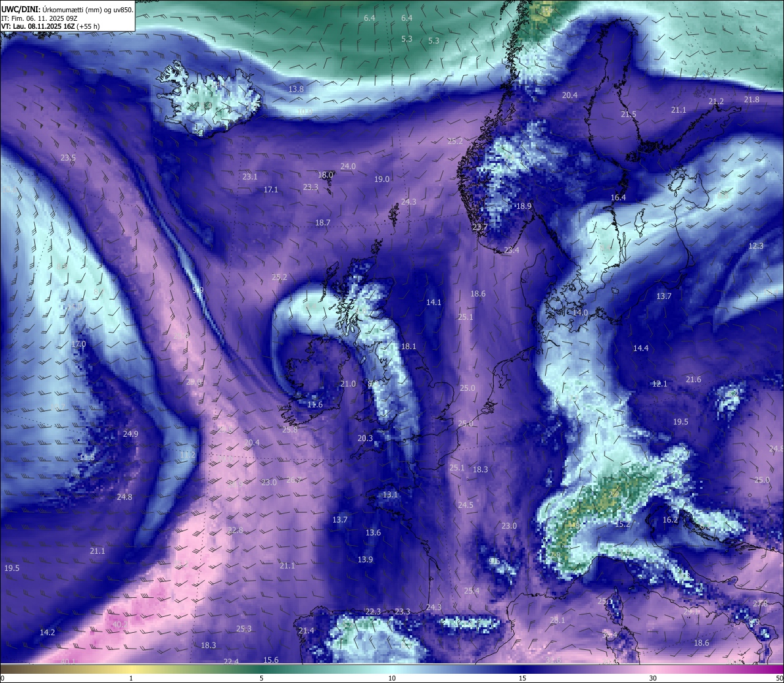Image resolution: width=784 pixels, height=683 pixels.
Task: Select the 21.5 value over Finland
Action: 628,114
